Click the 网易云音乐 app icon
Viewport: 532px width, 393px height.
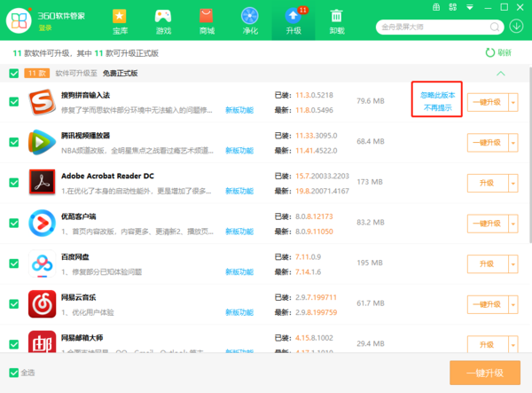(42, 304)
